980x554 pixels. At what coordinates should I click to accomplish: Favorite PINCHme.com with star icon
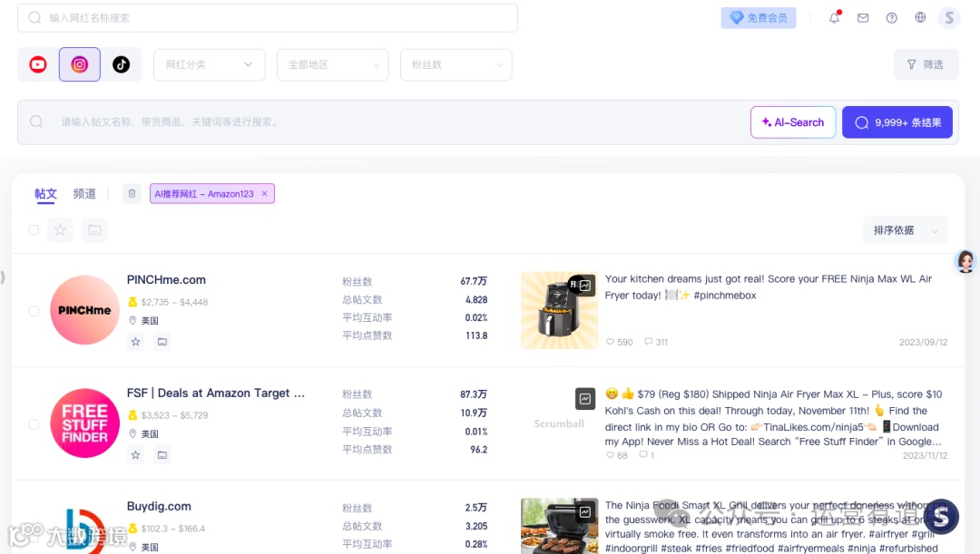coord(135,342)
